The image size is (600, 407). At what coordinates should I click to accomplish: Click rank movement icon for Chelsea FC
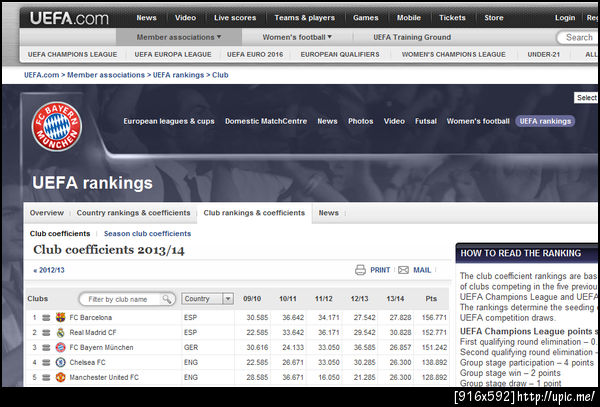46,362
